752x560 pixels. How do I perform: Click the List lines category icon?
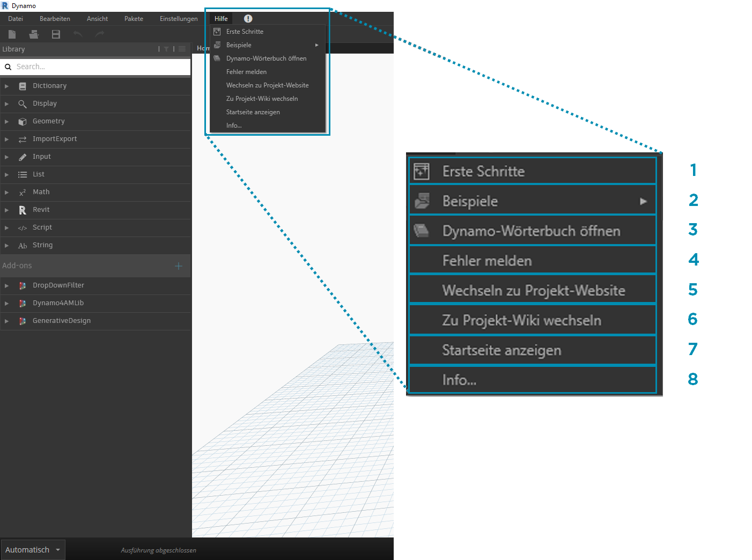click(23, 174)
